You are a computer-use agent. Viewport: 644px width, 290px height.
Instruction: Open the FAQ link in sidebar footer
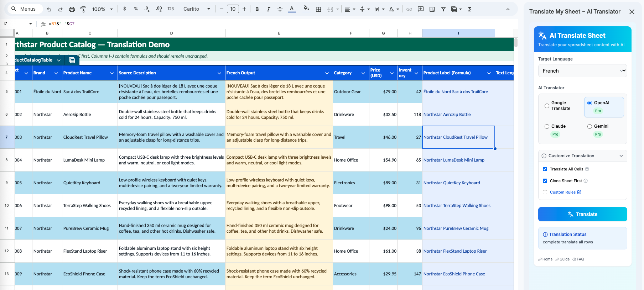pos(578,259)
